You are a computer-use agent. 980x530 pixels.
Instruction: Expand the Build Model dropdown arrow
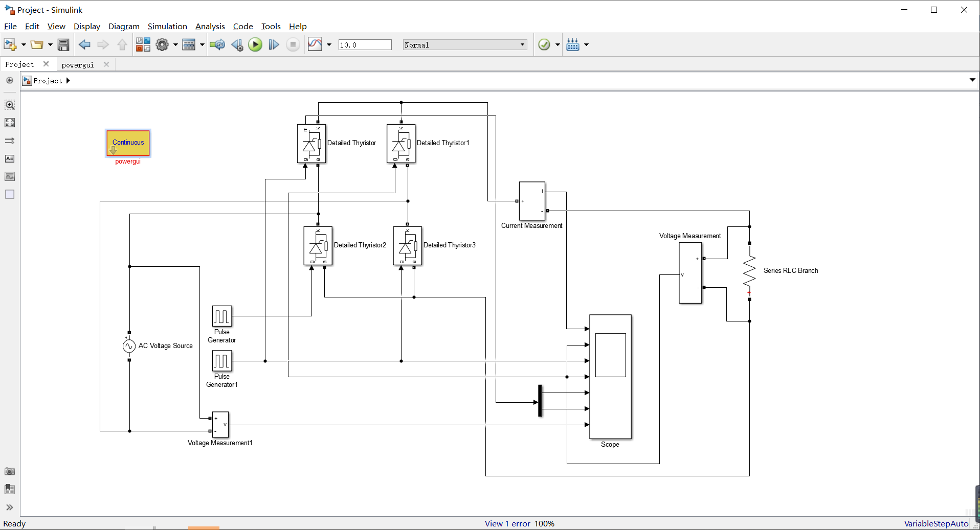click(586, 45)
